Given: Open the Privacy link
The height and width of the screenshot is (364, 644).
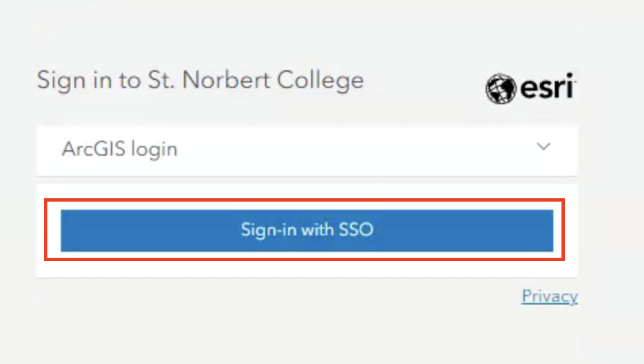Looking at the screenshot, I should (x=549, y=296).
